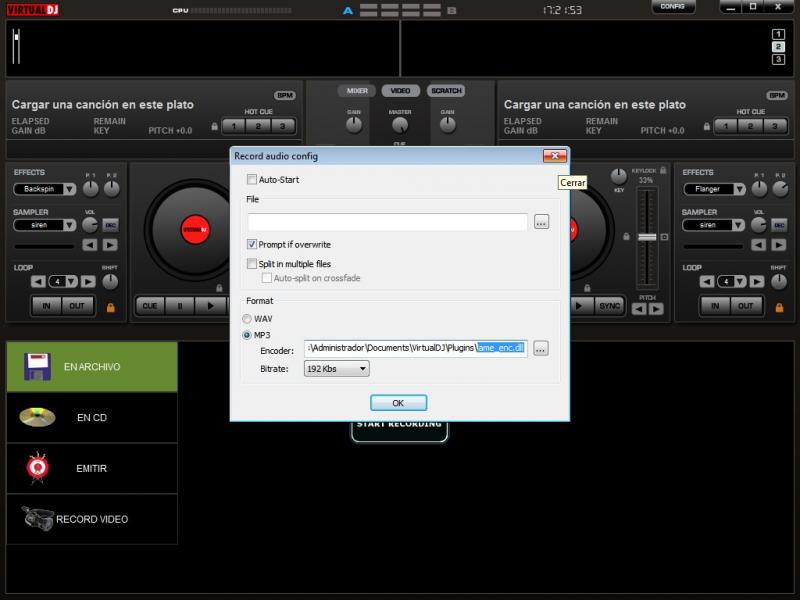Click the red turntable label on left deck
The image size is (800, 600).
[195, 230]
